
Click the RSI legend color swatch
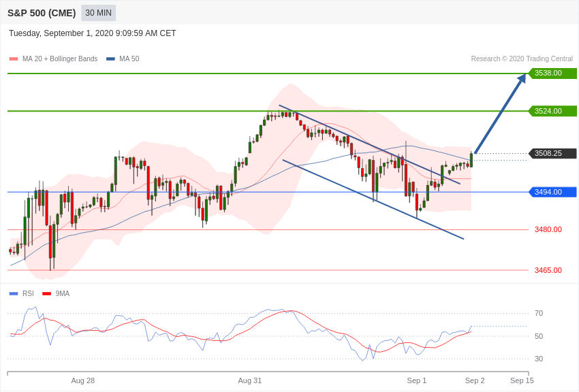point(14,293)
